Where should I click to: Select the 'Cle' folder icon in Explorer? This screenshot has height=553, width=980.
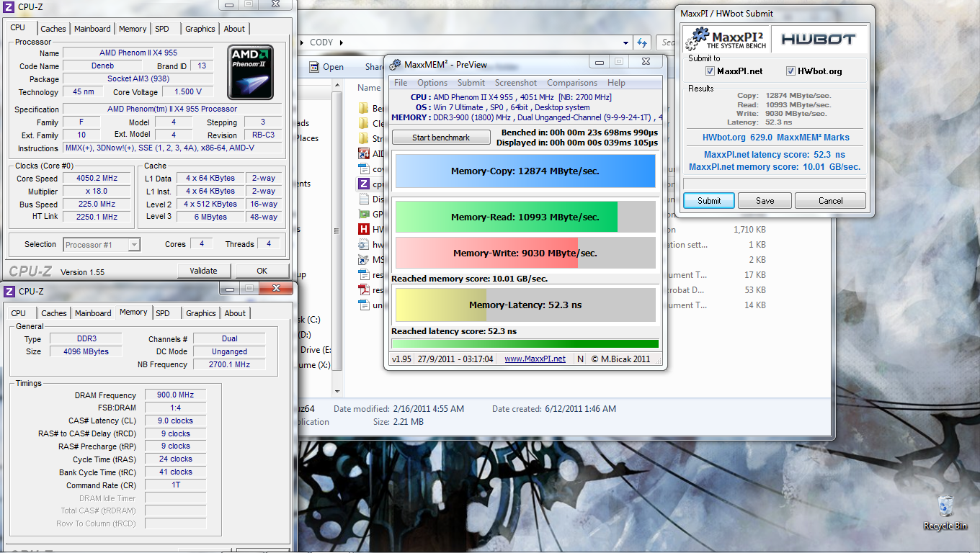coord(363,123)
